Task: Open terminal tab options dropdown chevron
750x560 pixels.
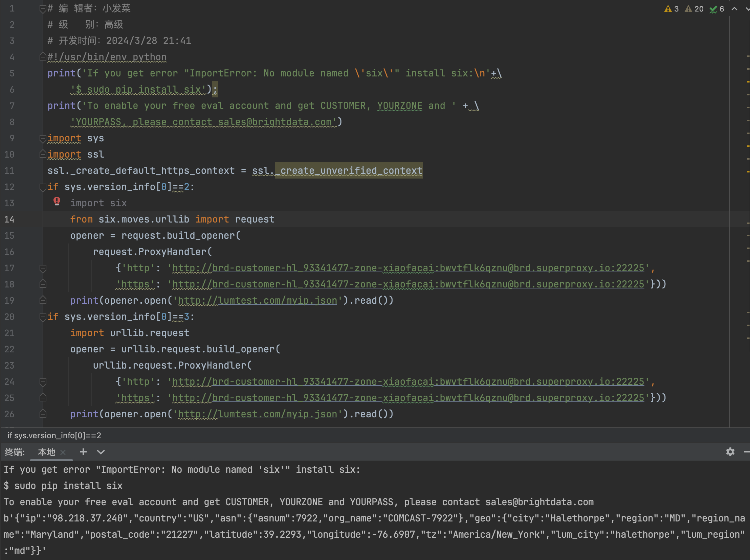Action: click(x=101, y=451)
